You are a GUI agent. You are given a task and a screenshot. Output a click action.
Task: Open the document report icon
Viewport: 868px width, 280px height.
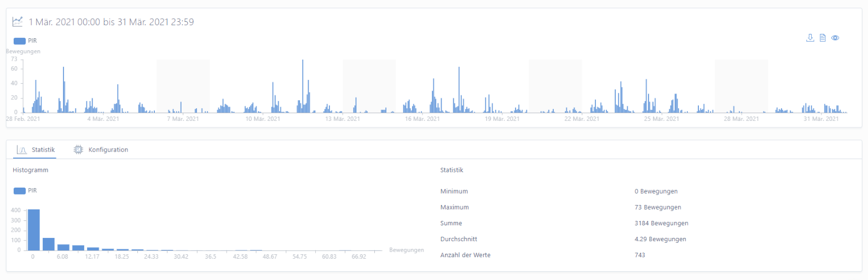pos(823,38)
